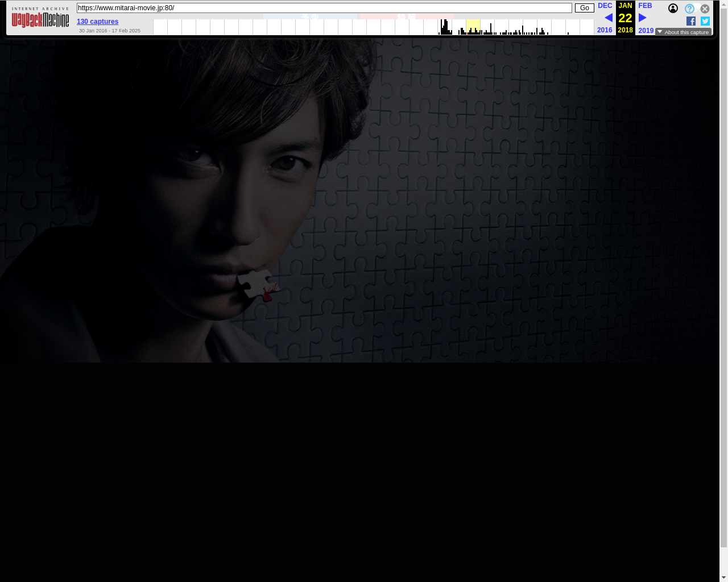Image resolution: width=728 pixels, height=582 pixels.
Task: Click the Wayback Machine logo
Action: coord(40,18)
